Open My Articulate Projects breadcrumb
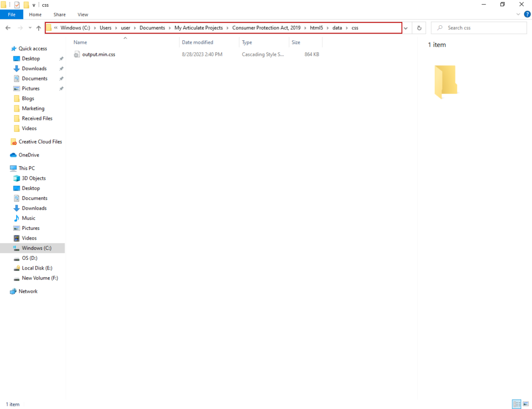Image resolution: width=532 pixels, height=409 pixels. (x=198, y=28)
